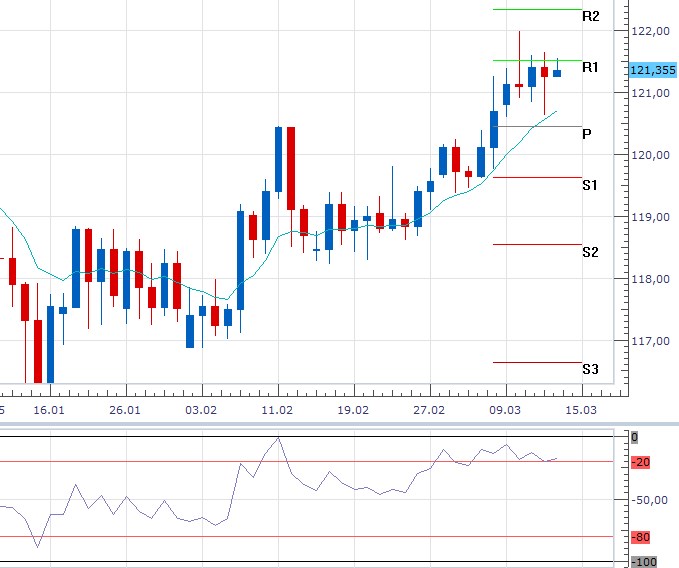Click the tall red candle after 11.02
The width and height of the screenshot is (679, 568).
(x=291, y=169)
